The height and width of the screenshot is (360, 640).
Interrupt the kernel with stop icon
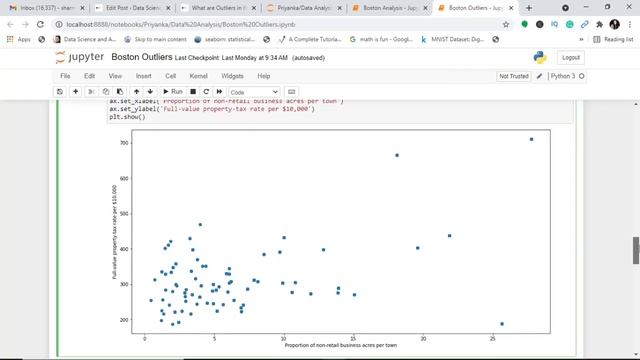pos(193,92)
